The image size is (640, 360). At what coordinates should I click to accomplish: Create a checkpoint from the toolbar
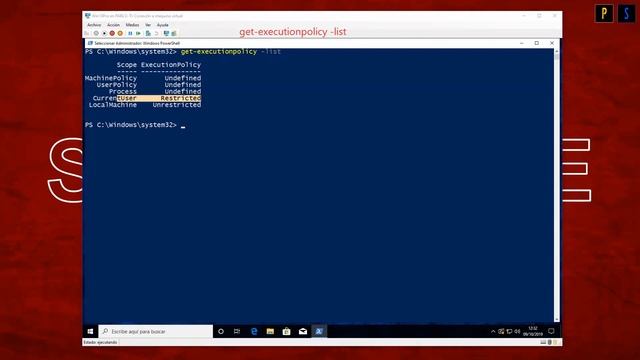point(148,33)
